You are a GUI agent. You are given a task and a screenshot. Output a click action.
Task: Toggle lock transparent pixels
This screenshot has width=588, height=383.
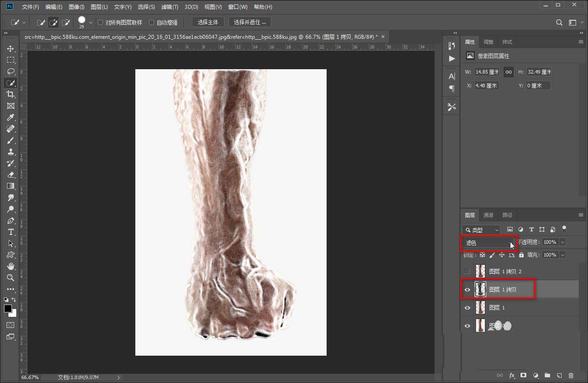pos(482,255)
